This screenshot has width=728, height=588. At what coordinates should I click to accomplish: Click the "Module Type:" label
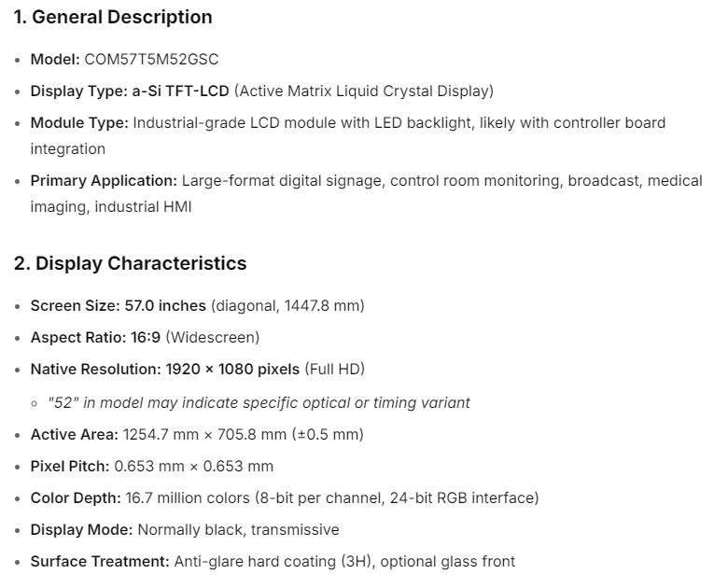(79, 122)
